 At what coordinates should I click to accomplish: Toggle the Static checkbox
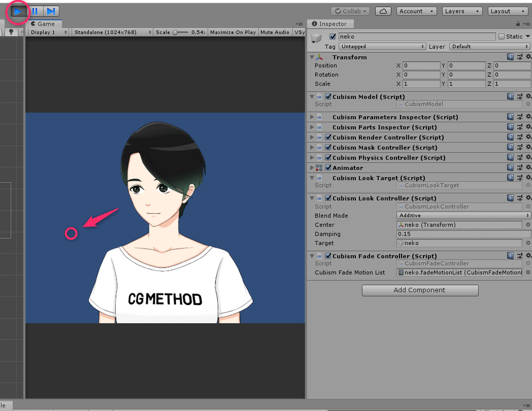point(501,36)
